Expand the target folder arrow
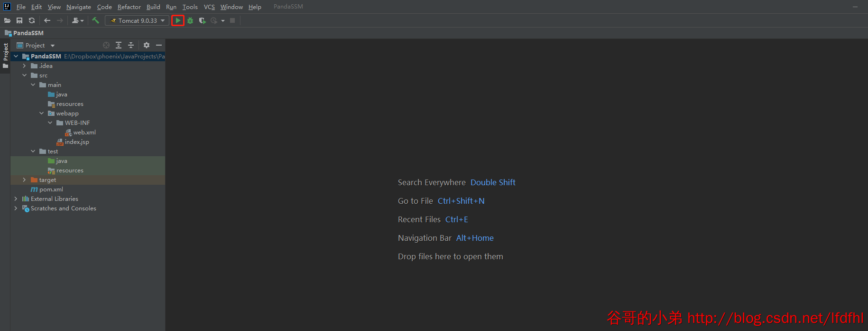868x331 pixels. pyautogui.click(x=24, y=180)
